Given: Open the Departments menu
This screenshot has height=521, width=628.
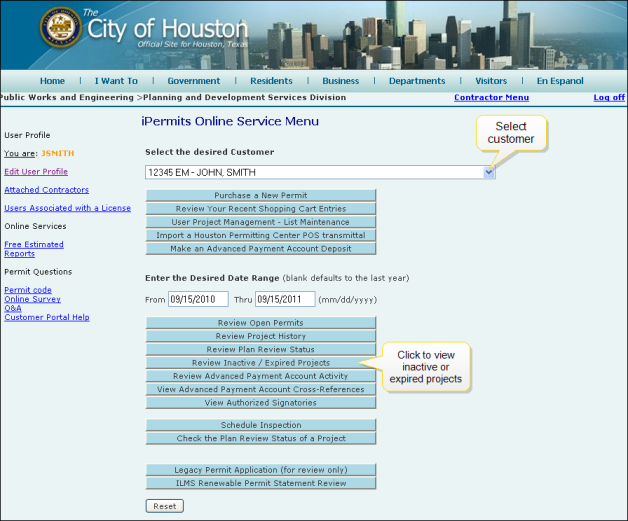Looking at the screenshot, I should tap(417, 81).
